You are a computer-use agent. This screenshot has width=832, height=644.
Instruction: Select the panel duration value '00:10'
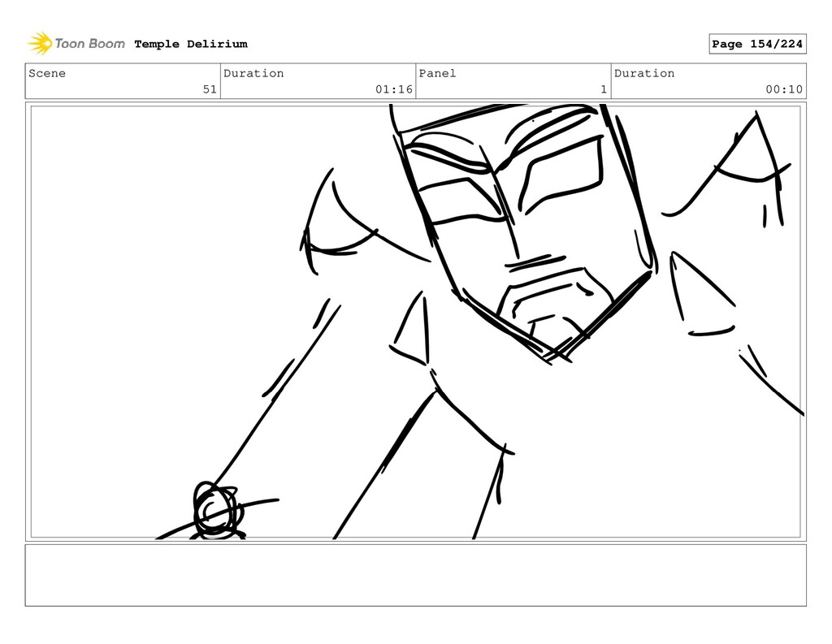click(x=784, y=89)
